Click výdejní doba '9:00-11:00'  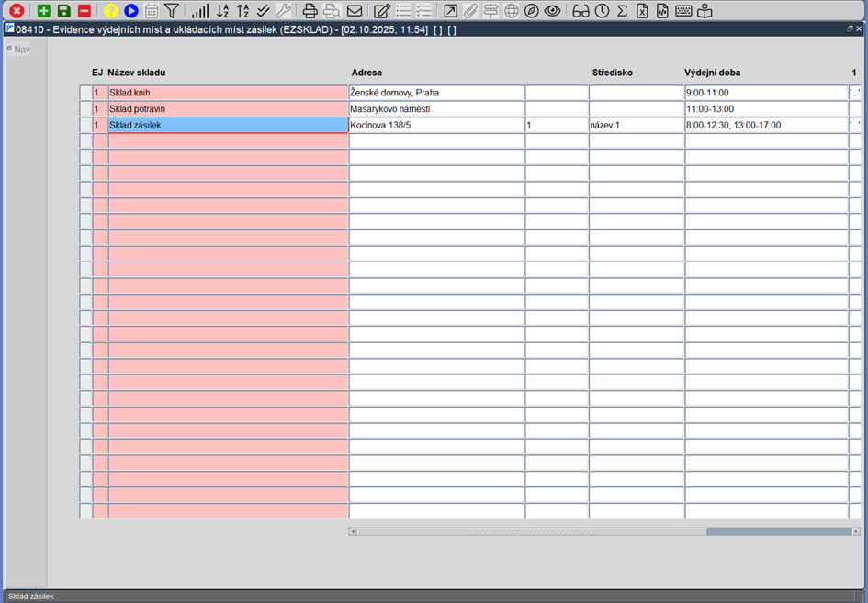coord(766,93)
